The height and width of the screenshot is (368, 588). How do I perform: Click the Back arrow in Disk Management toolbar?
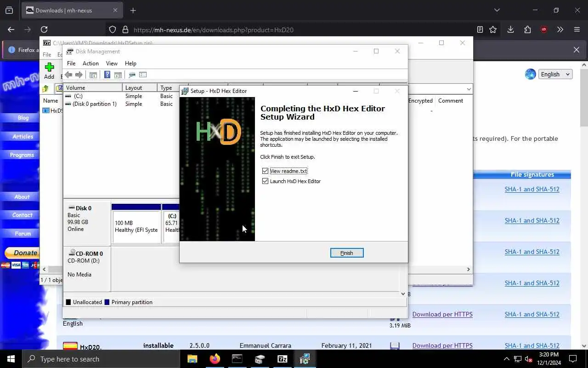tap(68, 75)
